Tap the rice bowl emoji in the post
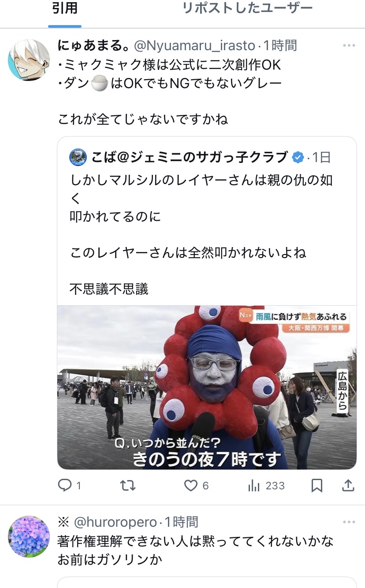 99,84
